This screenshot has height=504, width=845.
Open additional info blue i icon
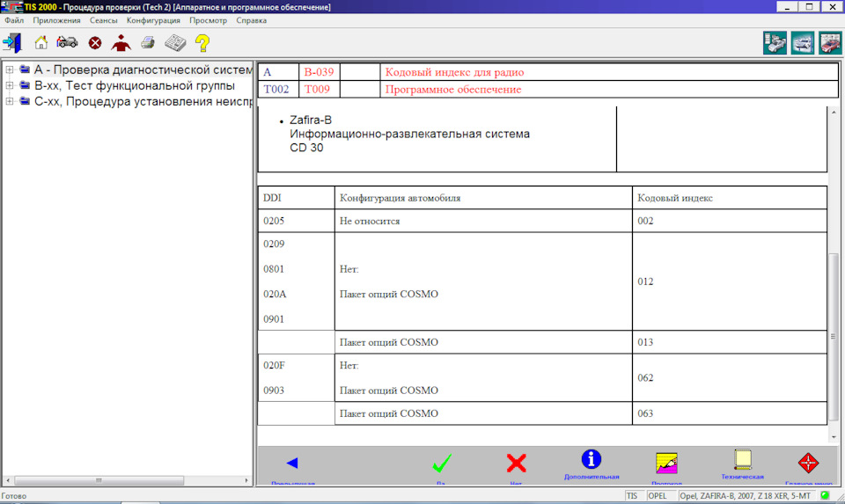[x=591, y=459]
